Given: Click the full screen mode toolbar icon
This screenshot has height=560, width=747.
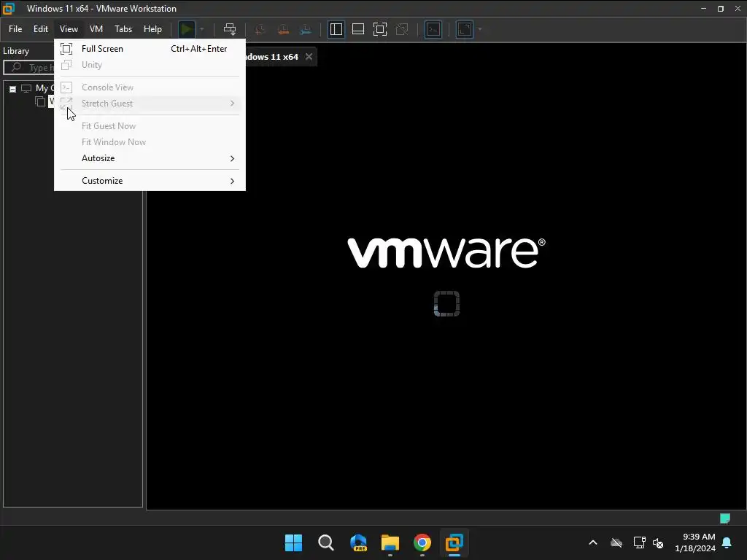Looking at the screenshot, I should tap(379, 29).
